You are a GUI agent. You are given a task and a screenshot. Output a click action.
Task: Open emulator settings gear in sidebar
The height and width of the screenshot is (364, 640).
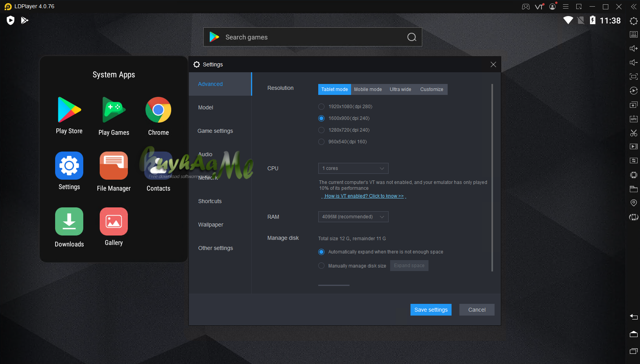[x=634, y=21]
